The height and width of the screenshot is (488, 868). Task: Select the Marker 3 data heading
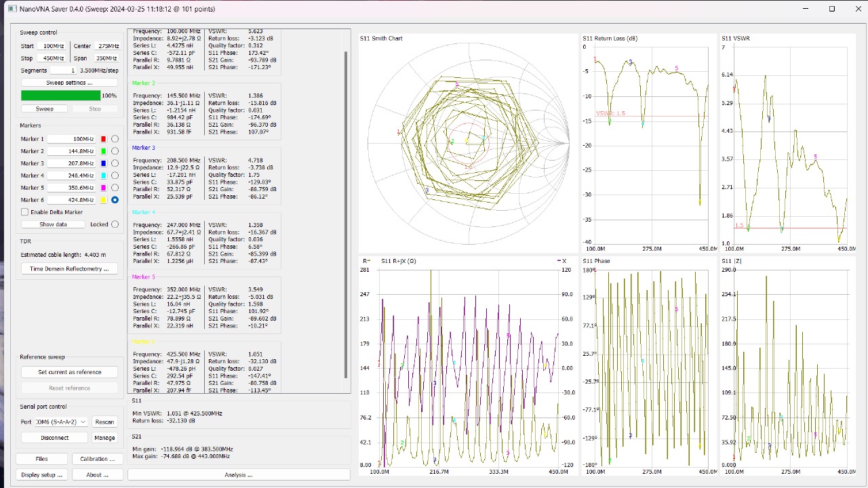tap(143, 148)
